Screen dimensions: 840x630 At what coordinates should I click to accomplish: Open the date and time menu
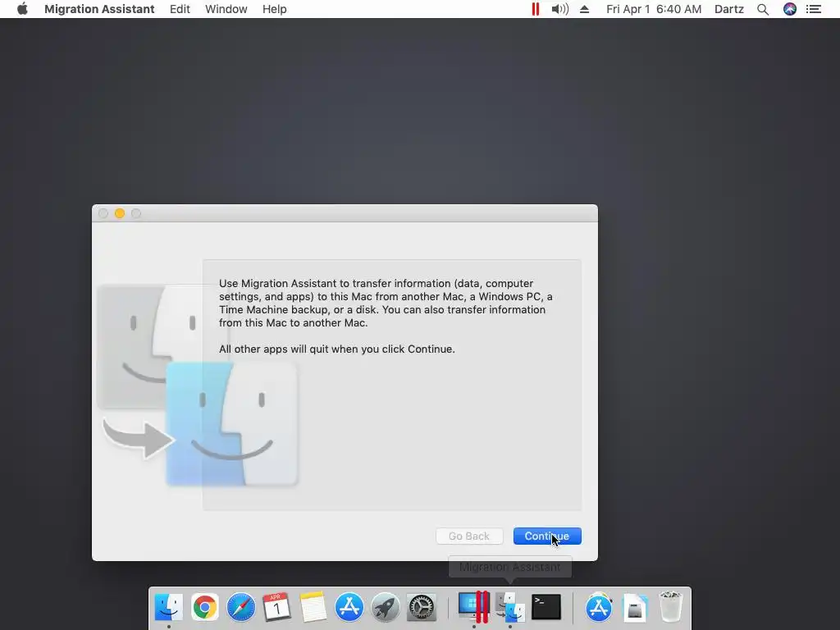tap(654, 9)
